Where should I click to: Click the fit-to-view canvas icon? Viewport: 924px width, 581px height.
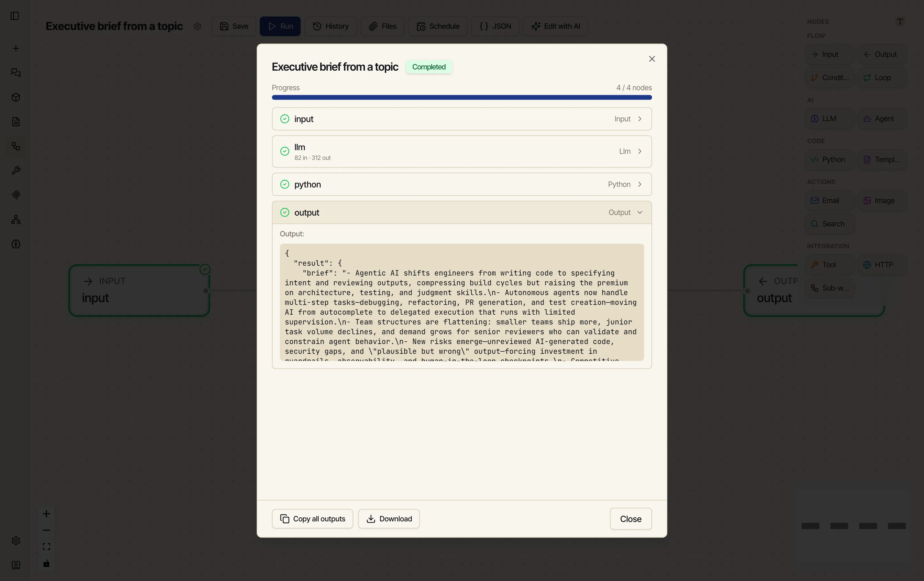click(46, 546)
